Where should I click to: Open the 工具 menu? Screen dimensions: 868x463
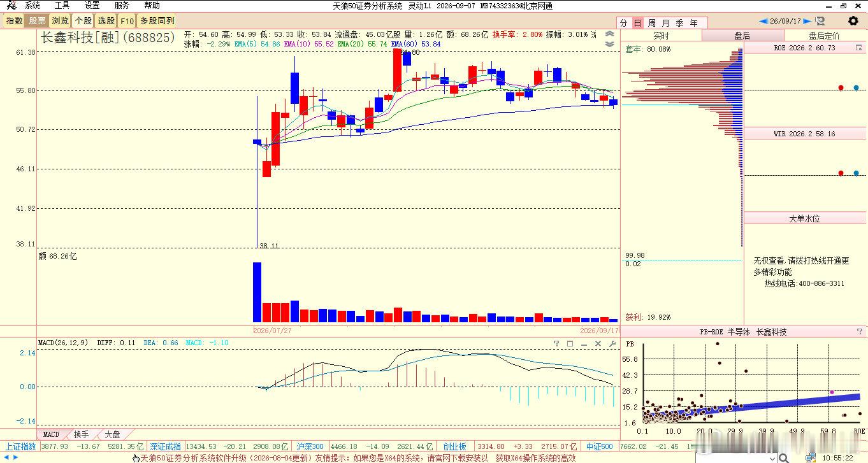click(x=62, y=6)
